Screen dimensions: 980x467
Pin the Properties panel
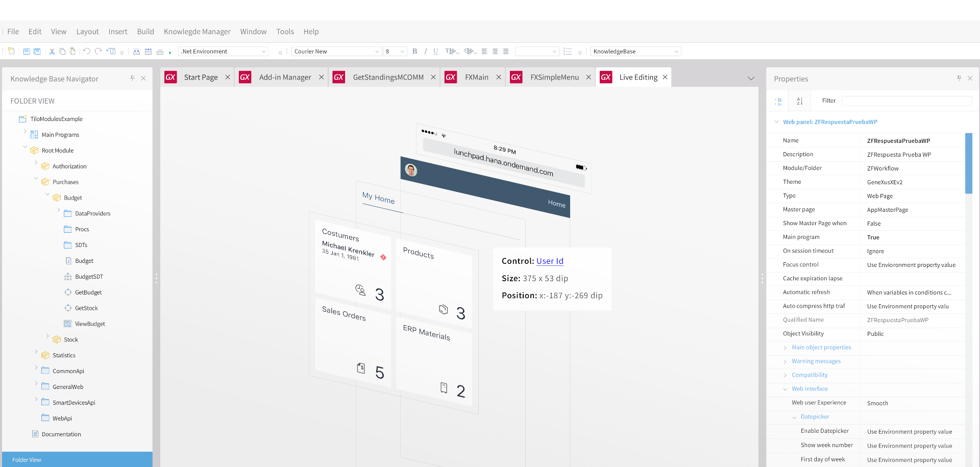[959, 78]
